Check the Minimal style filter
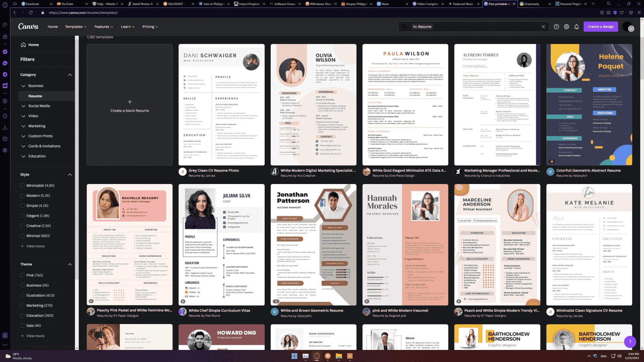This screenshot has height=362, width=644. pyautogui.click(x=22, y=236)
